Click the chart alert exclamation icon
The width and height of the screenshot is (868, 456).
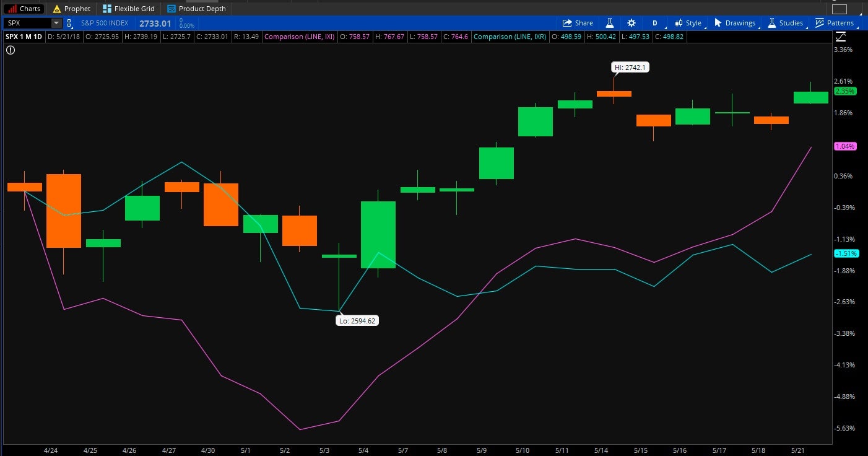click(11, 50)
